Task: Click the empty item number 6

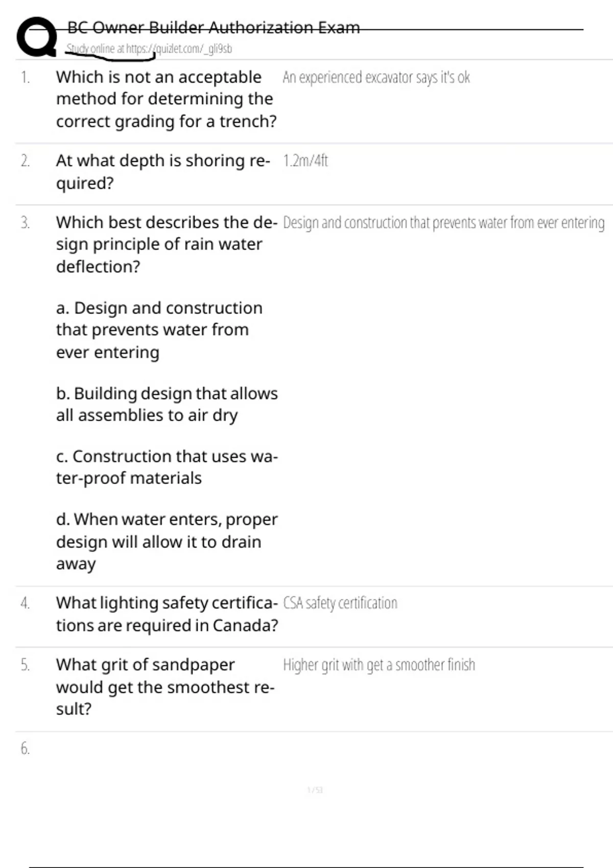Action: pyautogui.click(x=25, y=749)
